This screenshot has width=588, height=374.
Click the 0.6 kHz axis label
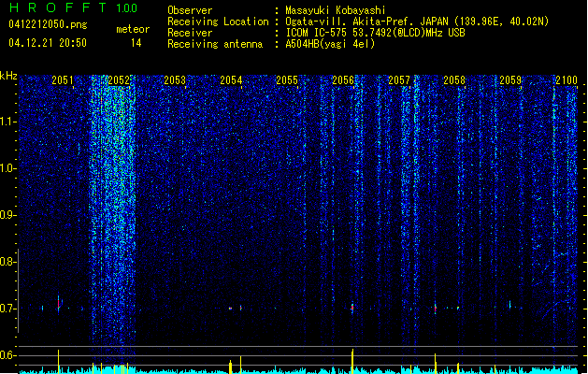(x=7, y=355)
